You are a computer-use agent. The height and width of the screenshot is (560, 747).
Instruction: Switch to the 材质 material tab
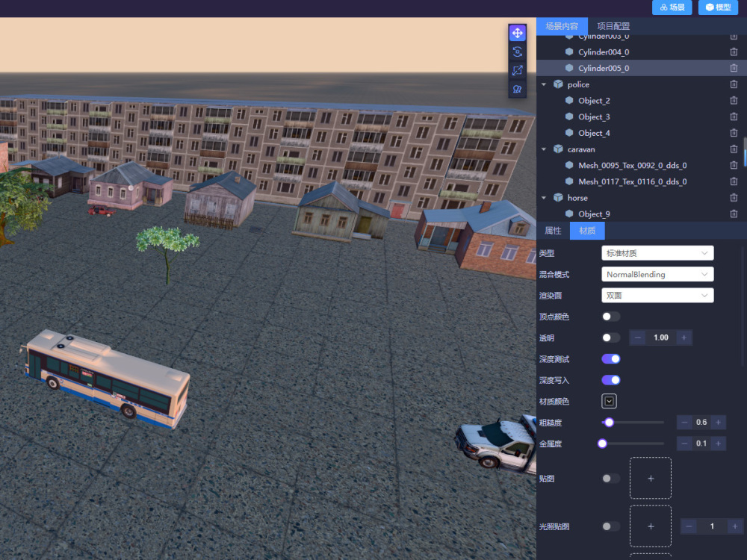pyautogui.click(x=587, y=231)
